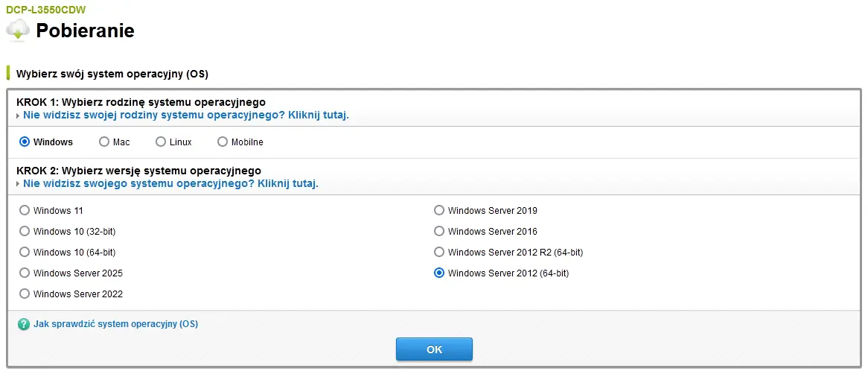Pick Windows Server 2025
Screen dimensions: 868x374
pyautogui.click(x=25, y=273)
